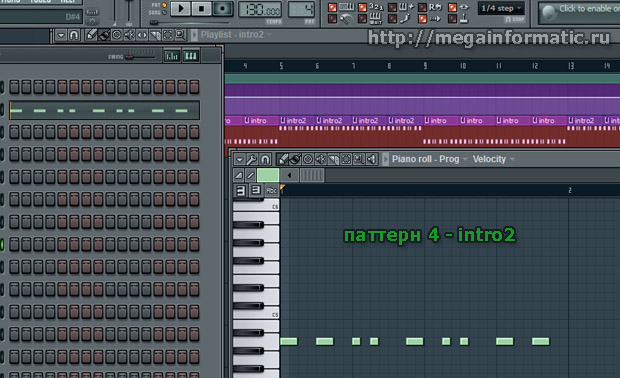Open the Velocity event editor dropdown
The image size is (620, 378).
[x=493, y=159]
